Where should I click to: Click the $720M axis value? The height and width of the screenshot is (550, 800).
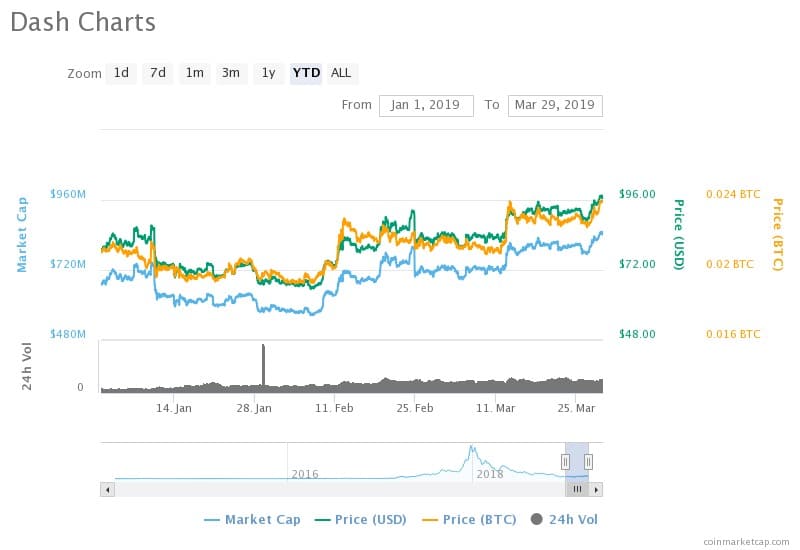coord(68,264)
